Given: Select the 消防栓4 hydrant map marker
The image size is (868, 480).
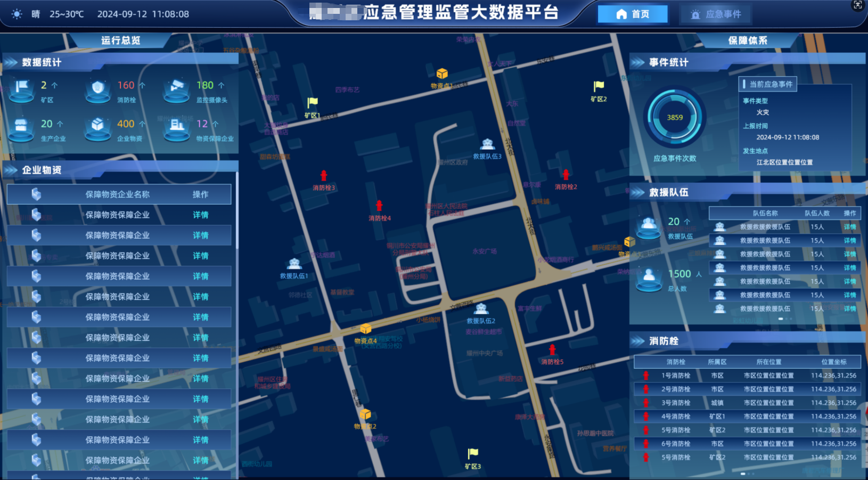Looking at the screenshot, I should 379,206.
